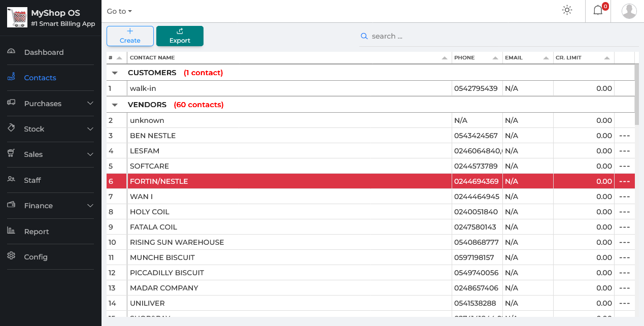Open the user profile avatar
Viewport: 644px width, 326px height.
pyautogui.click(x=629, y=11)
